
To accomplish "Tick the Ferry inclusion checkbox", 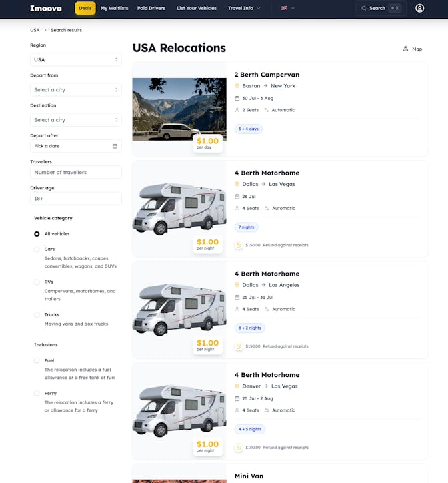I will tap(37, 394).
